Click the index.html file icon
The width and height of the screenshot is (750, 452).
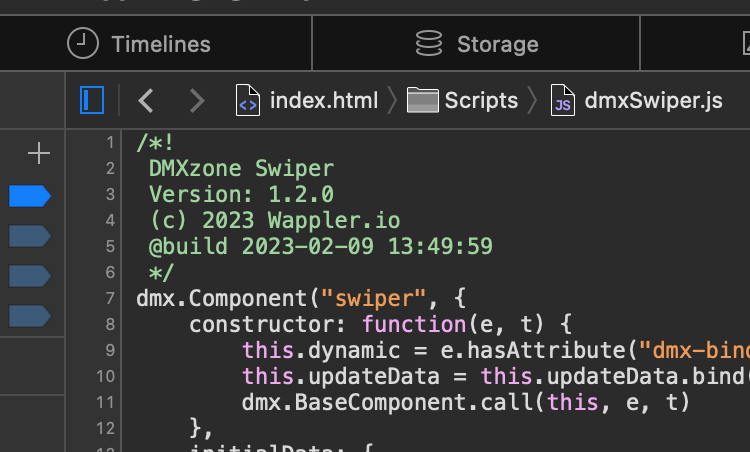(x=248, y=100)
